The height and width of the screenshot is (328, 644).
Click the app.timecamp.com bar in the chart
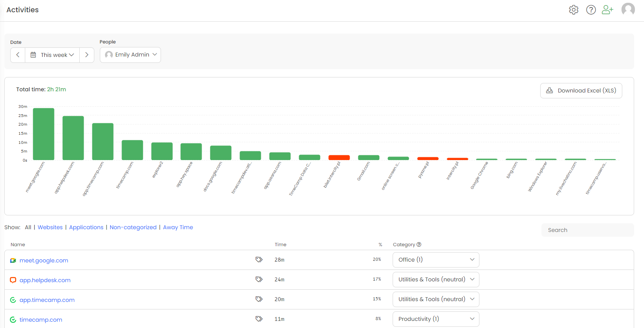[103, 141]
